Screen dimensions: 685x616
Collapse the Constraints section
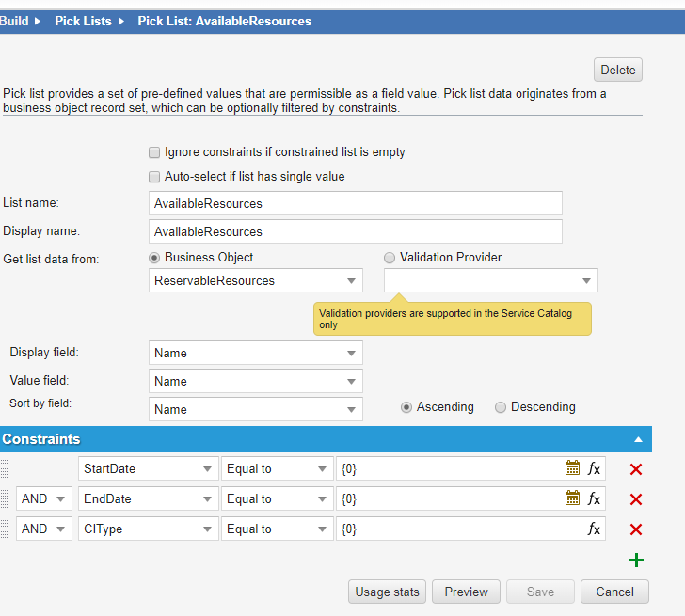tap(638, 439)
